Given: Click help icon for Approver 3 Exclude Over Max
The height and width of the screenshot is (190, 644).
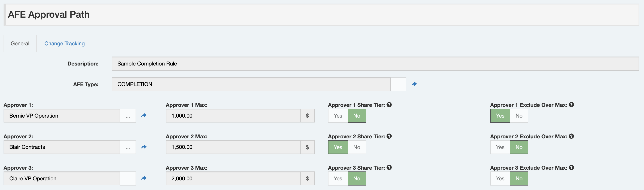Looking at the screenshot, I should (571, 167).
